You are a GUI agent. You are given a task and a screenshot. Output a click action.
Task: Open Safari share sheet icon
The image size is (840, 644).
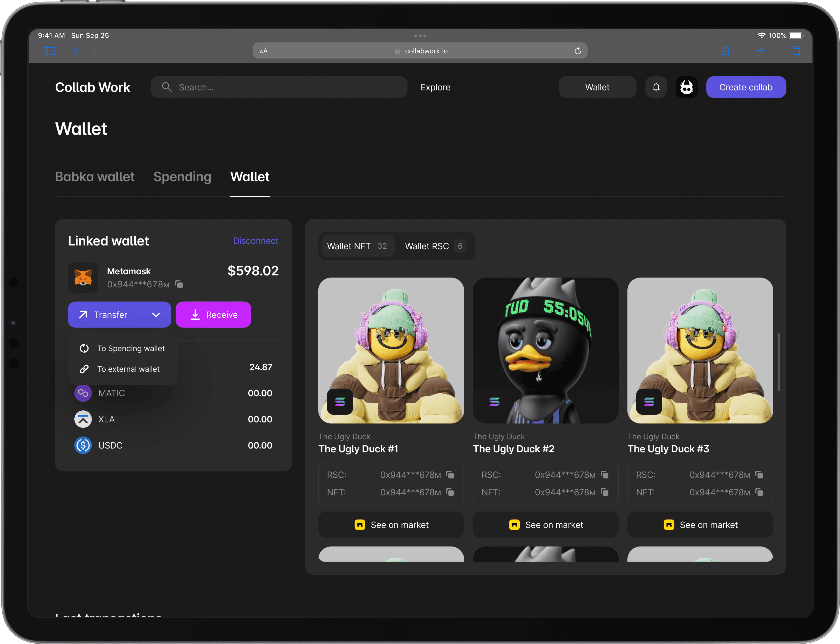(725, 51)
